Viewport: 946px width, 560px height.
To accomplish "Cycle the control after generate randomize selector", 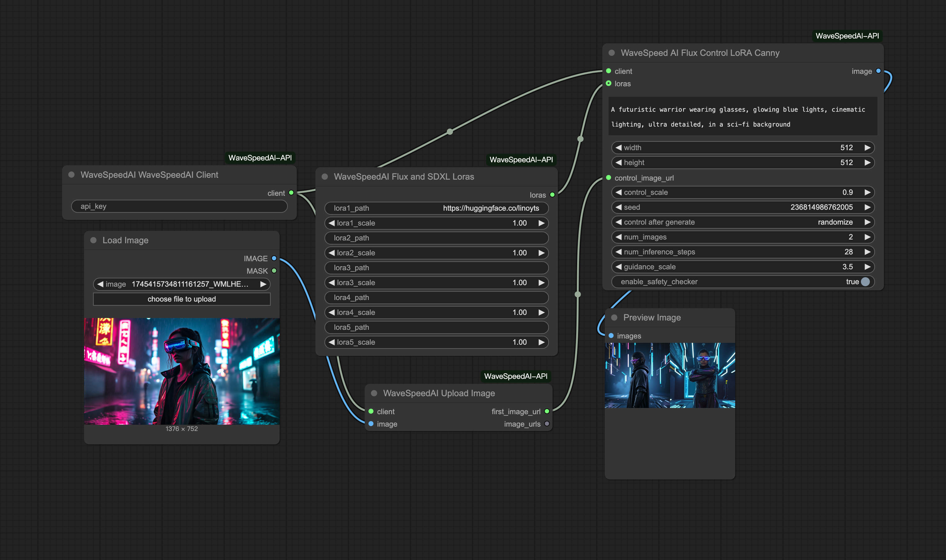I will click(x=835, y=222).
